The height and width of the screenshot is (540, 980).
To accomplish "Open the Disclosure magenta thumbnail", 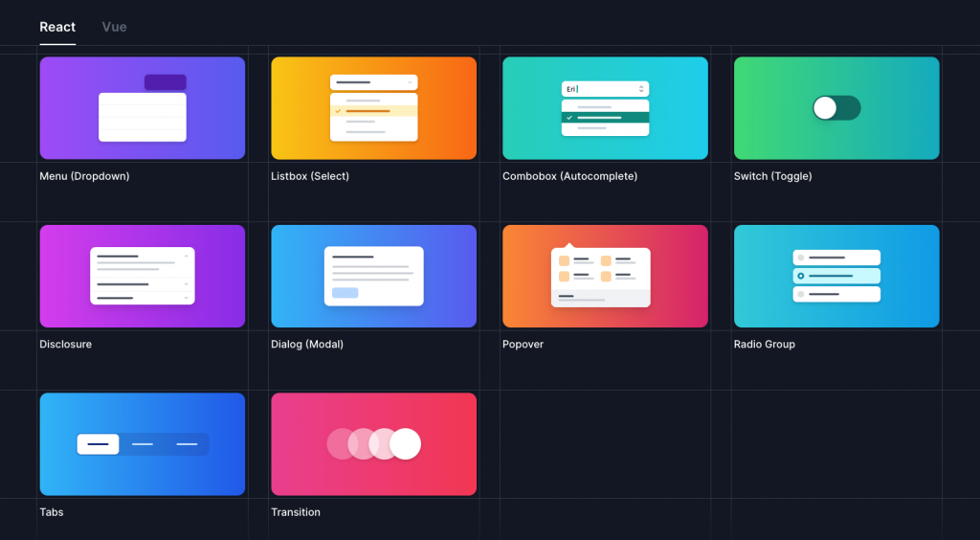I will [x=143, y=277].
